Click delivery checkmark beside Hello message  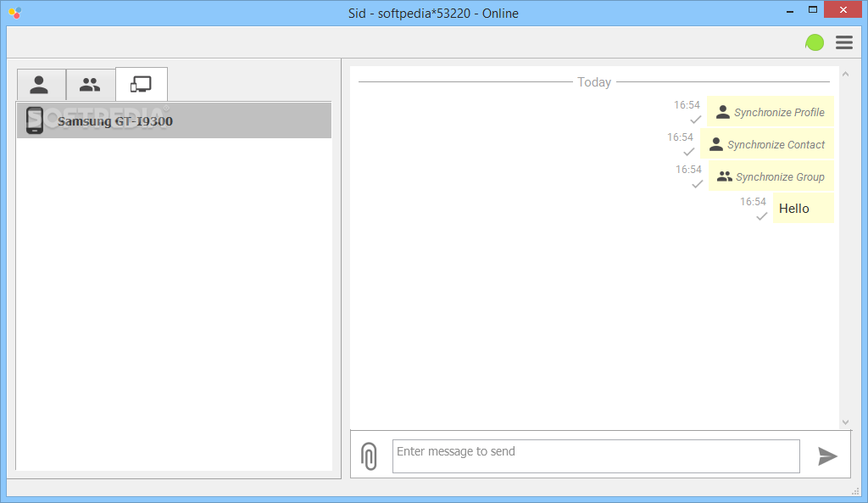point(762,216)
